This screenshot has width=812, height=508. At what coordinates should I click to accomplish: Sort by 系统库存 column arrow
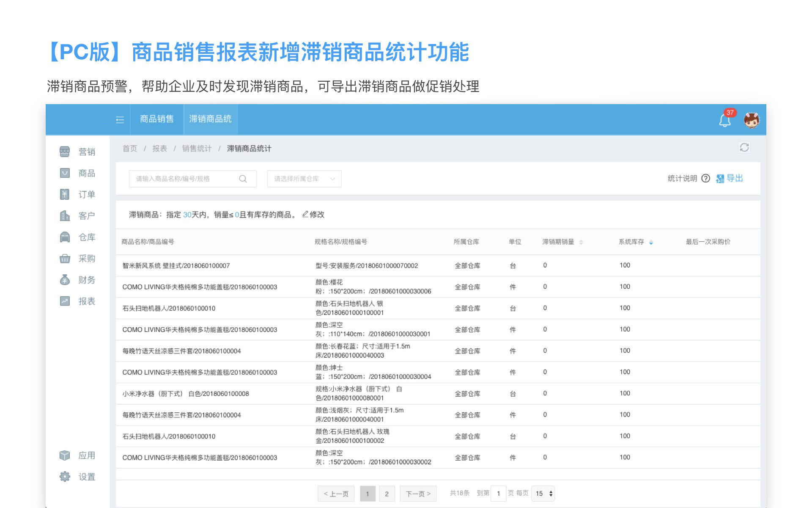pos(651,242)
